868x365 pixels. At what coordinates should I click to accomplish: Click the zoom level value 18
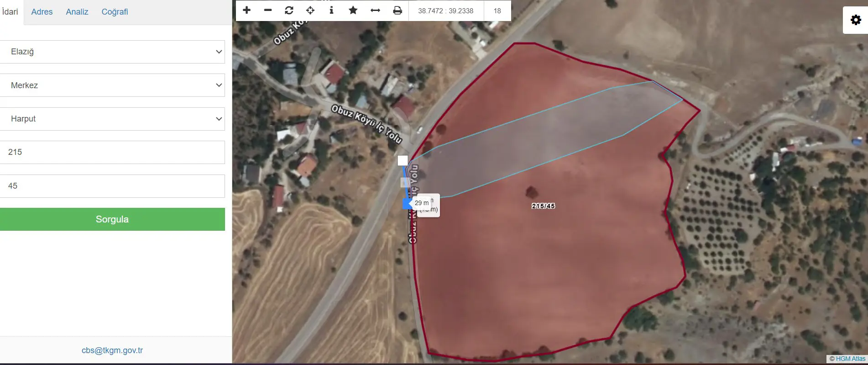pos(497,11)
